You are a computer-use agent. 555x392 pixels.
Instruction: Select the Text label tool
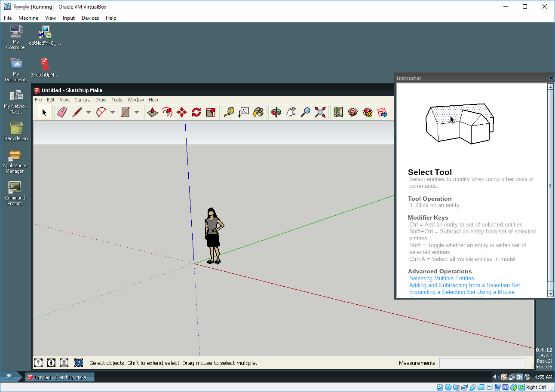243,113
